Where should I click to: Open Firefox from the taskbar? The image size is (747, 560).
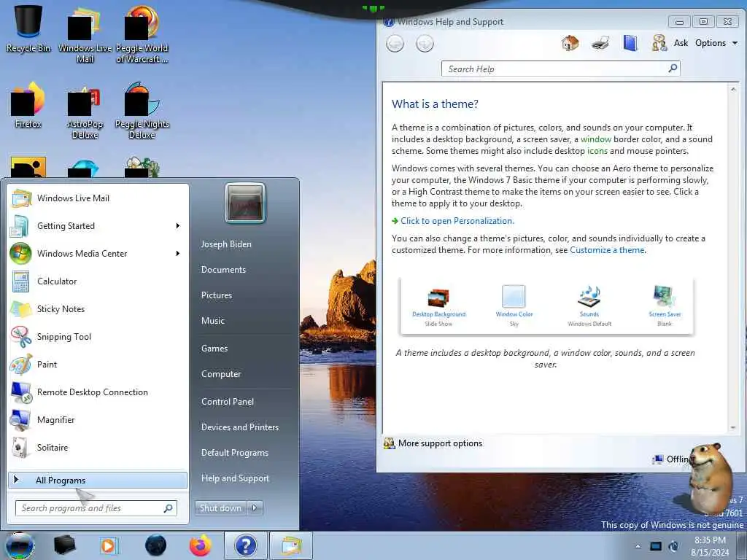click(201, 545)
